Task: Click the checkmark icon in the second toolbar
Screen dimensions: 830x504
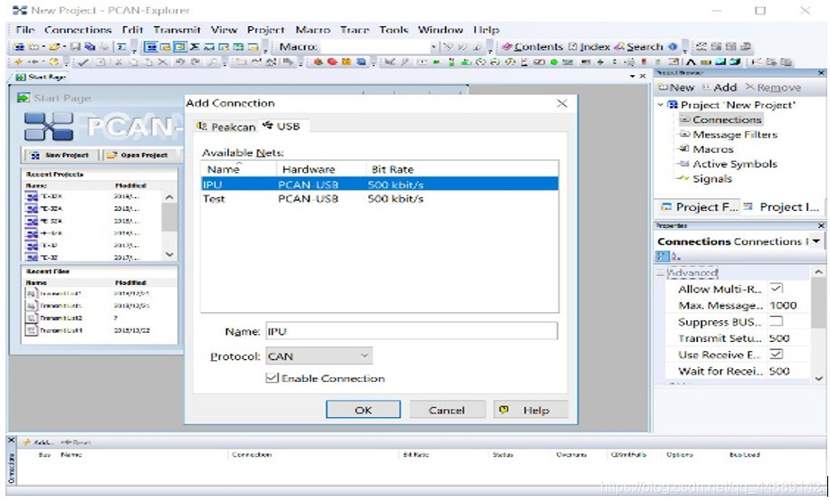Action: click(83, 62)
